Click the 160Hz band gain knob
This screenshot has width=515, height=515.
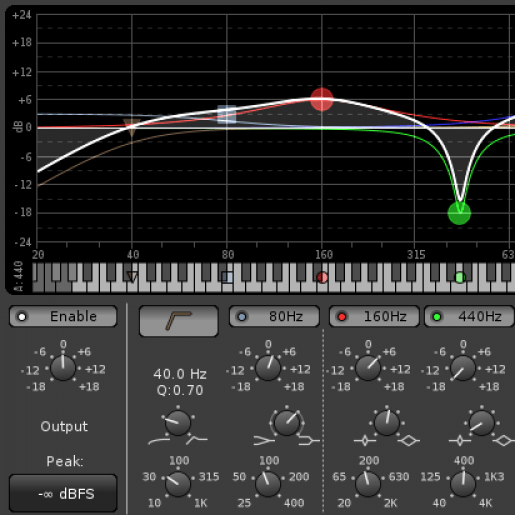pos(368,368)
